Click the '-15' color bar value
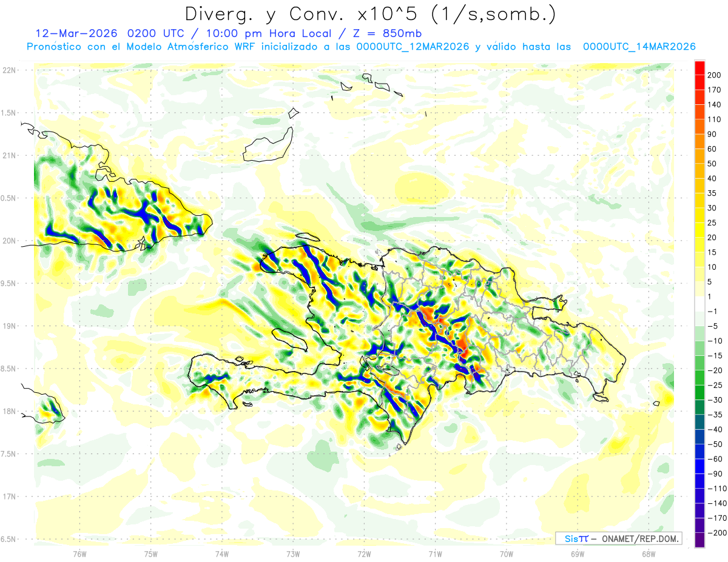 coord(716,356)
